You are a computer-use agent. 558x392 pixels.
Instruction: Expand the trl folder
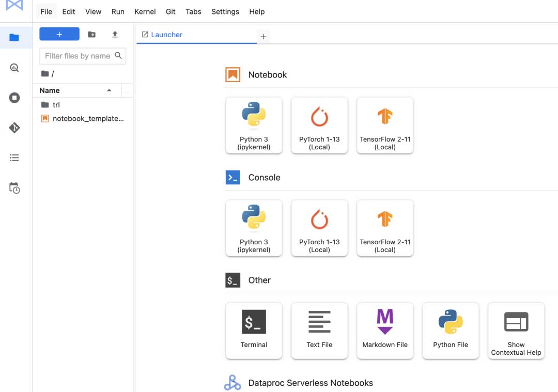coord(56,105)
